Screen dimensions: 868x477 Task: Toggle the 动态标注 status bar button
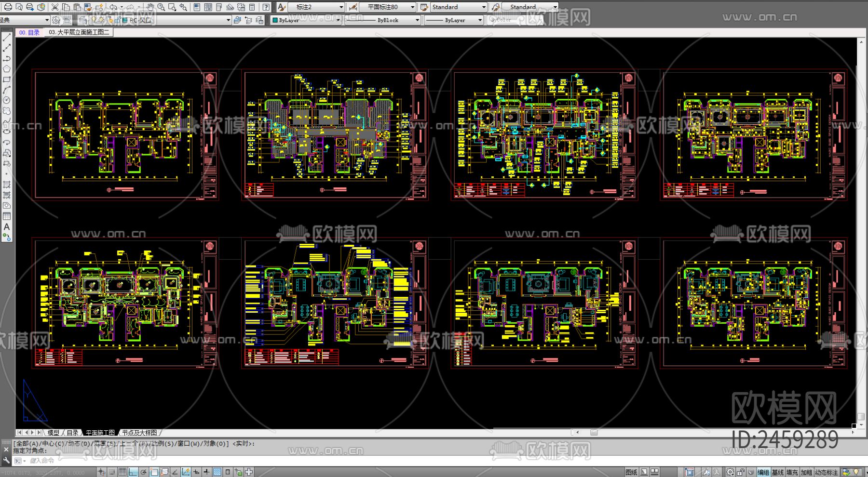pos(827,472)
